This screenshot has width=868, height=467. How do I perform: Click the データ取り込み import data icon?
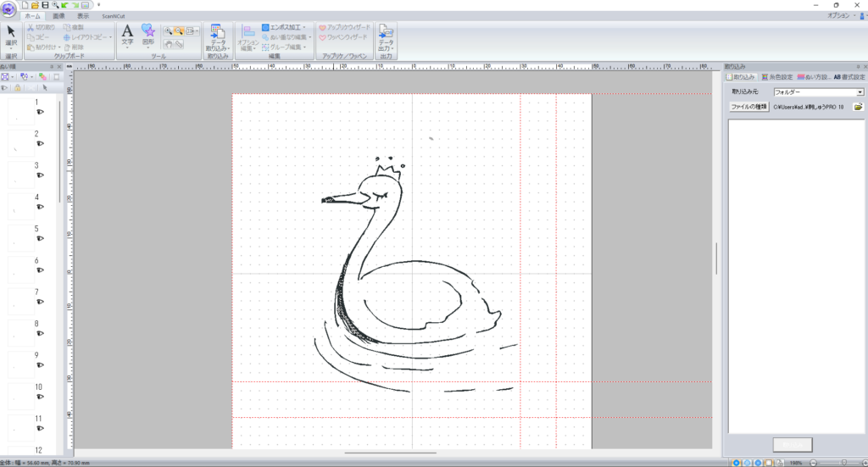217,37
